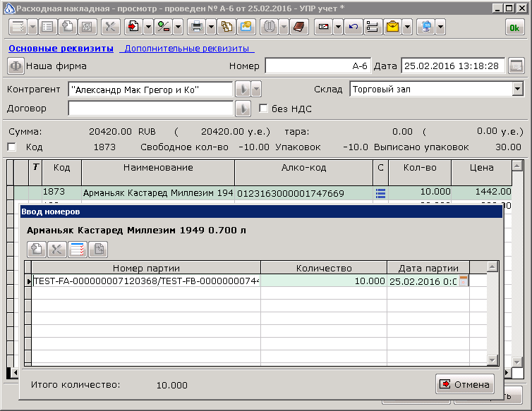
Task: Click dialog scrollbar down arrow
Action: (492, 360)
